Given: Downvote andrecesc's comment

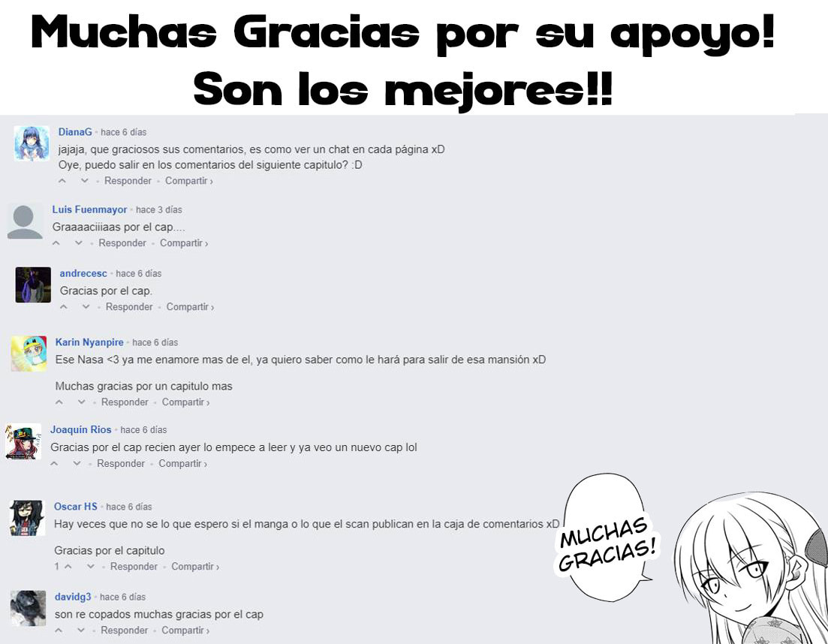Looking at the screenshot, I should 86,307.
